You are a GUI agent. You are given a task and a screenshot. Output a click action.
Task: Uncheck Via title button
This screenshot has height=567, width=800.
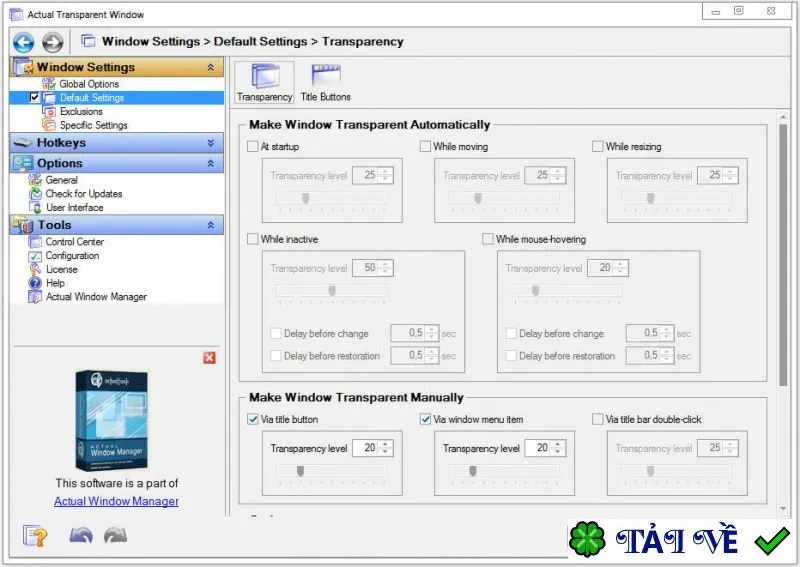(253, 420)
